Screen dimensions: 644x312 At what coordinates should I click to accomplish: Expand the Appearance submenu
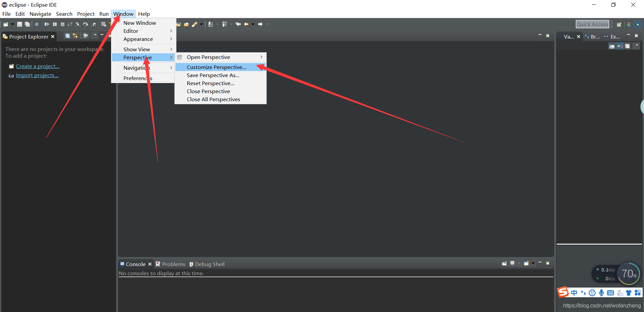[x=143, y=39]
